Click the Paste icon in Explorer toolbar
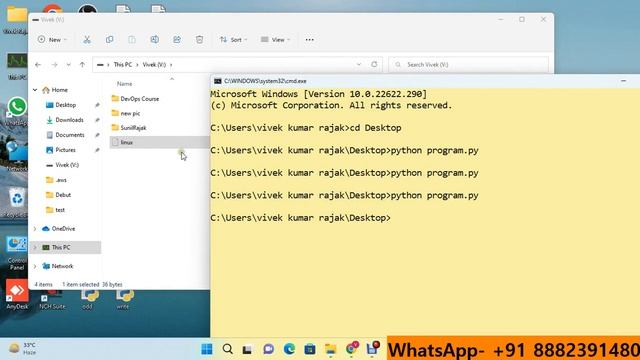The width and height of the screenshot is (640, 360). (132, 40)
